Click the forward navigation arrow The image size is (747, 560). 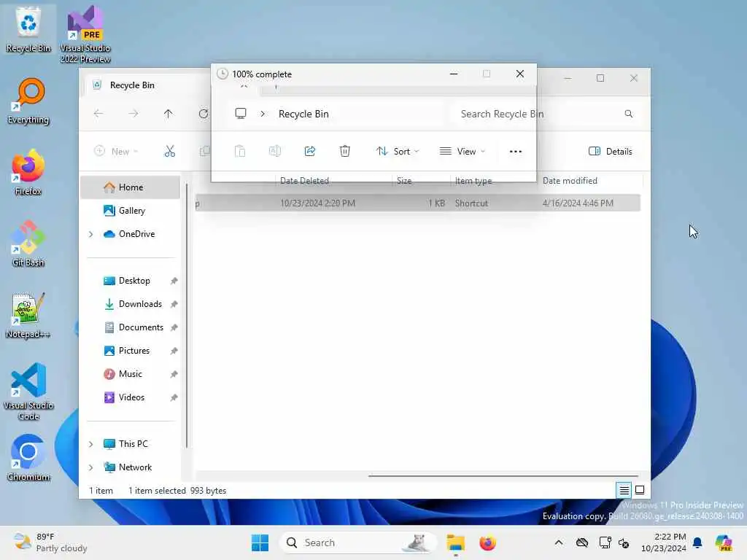[133, 114]
